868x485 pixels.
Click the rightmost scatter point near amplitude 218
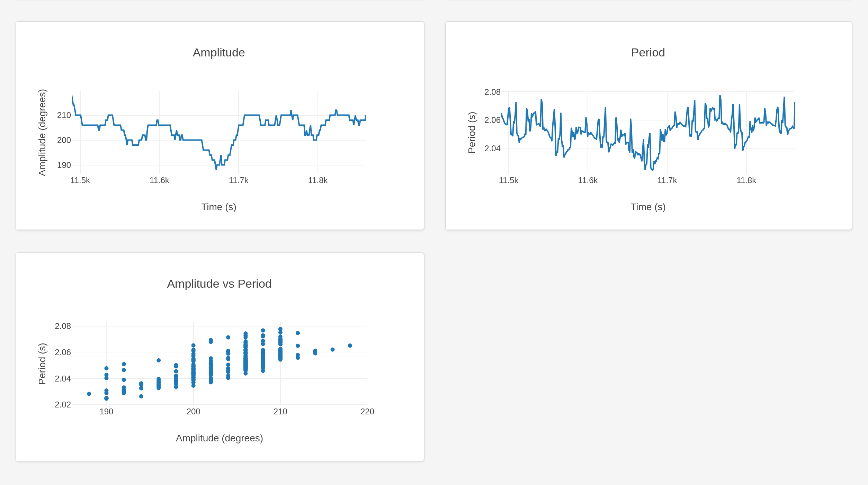tap(350, 345)
